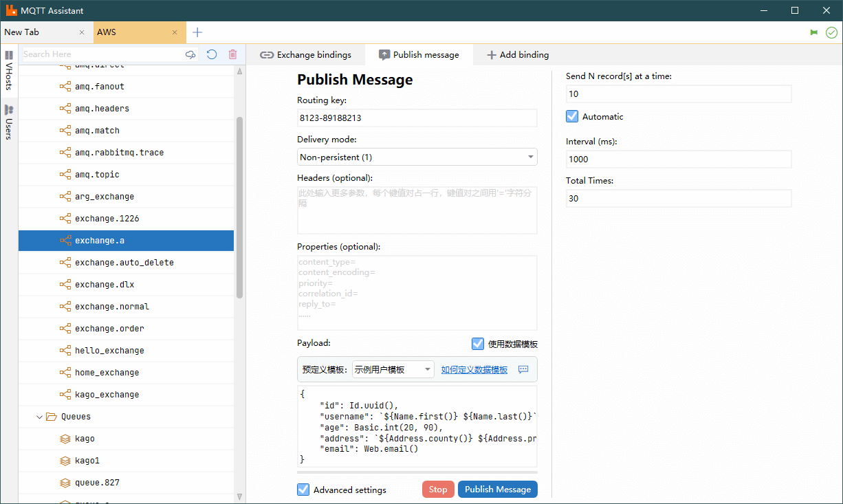Uncheck the Automatic checkbox
The height and width of the screenshot is (504, 843).
click(572, 117)
